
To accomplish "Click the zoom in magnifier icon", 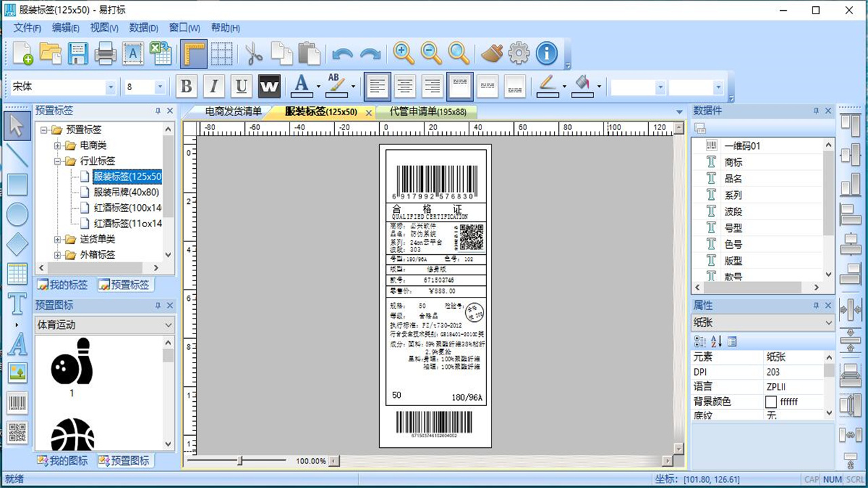I will [403, 53].
